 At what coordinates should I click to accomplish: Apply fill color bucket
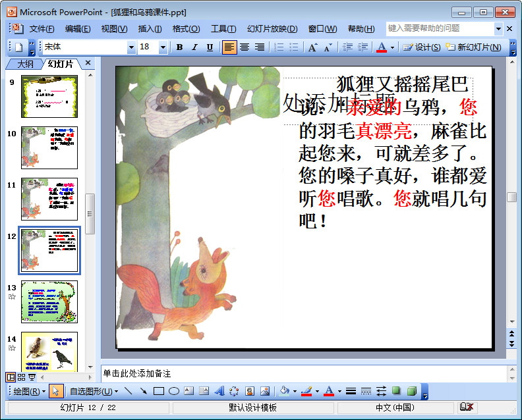click(284, 391)
